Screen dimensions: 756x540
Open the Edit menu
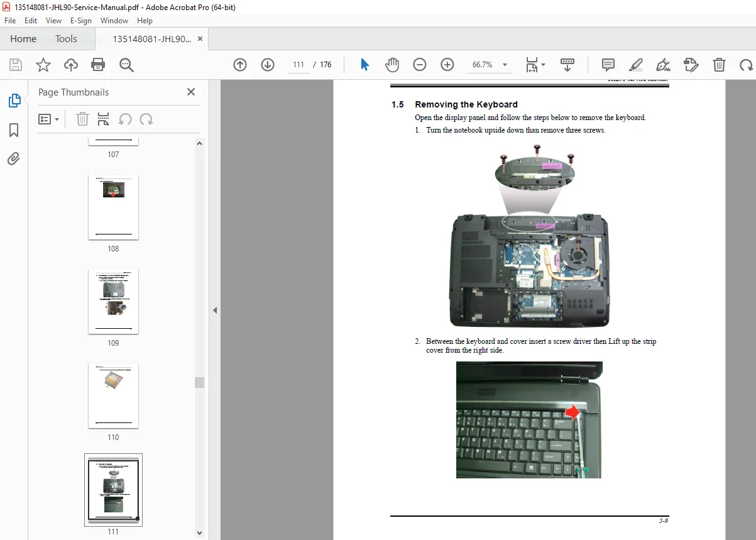[x=31, y=20]
